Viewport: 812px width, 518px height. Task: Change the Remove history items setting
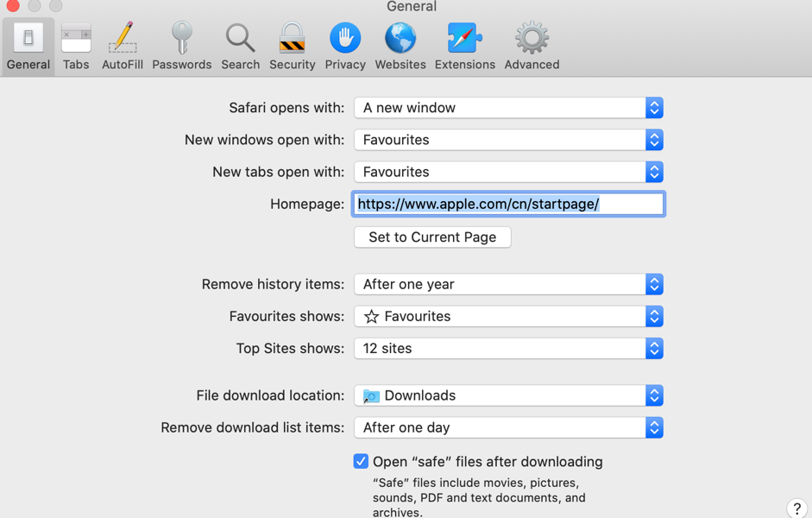tap(508, 284)
